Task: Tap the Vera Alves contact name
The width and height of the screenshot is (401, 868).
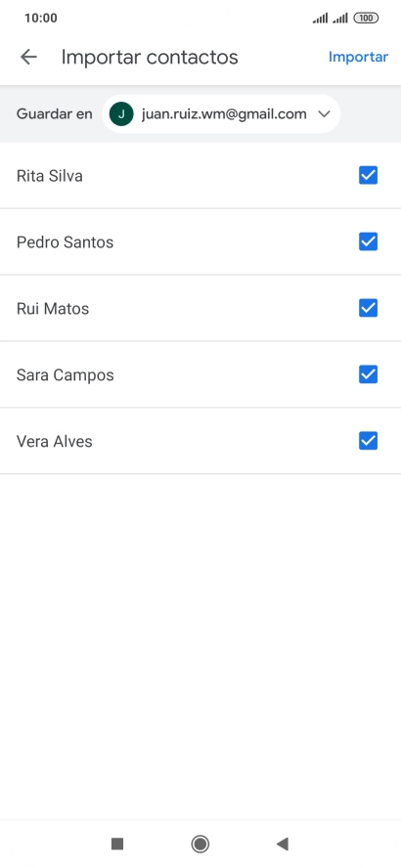Action: (54, 442)
